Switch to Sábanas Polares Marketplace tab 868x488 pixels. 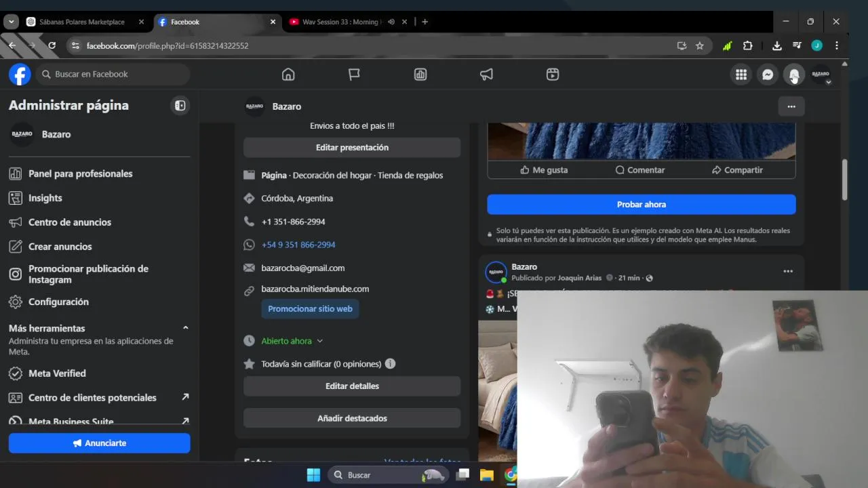coord(83,22)
